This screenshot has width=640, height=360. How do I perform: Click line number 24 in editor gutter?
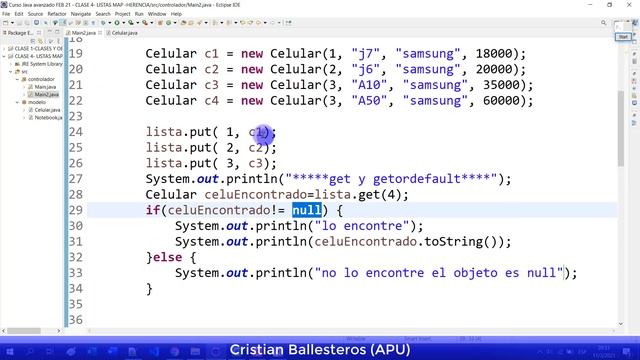[x=76, y=132]
